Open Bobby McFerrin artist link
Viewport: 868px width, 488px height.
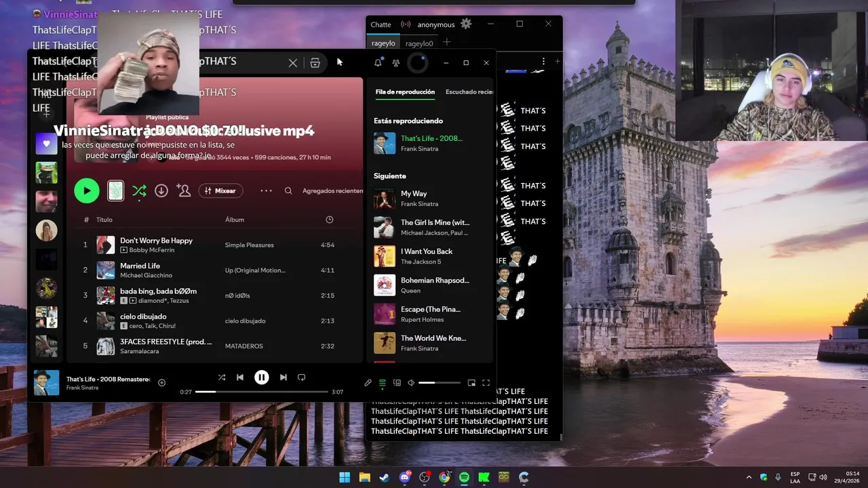coord(151,250)
